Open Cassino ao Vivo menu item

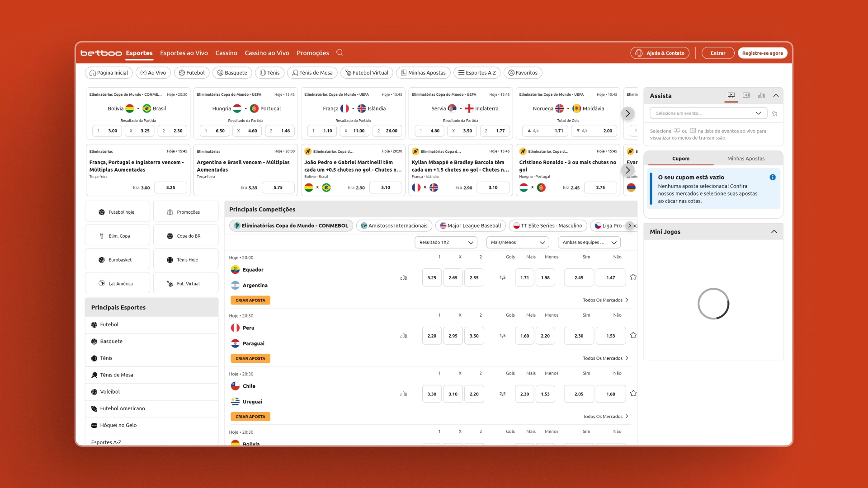tap(267, 53)
